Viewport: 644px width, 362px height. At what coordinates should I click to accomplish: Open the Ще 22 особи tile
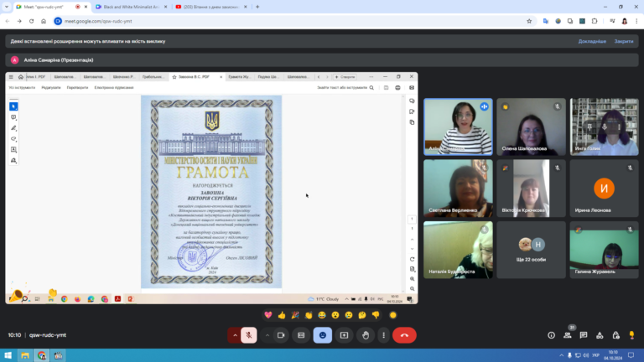tap(531, 250)
